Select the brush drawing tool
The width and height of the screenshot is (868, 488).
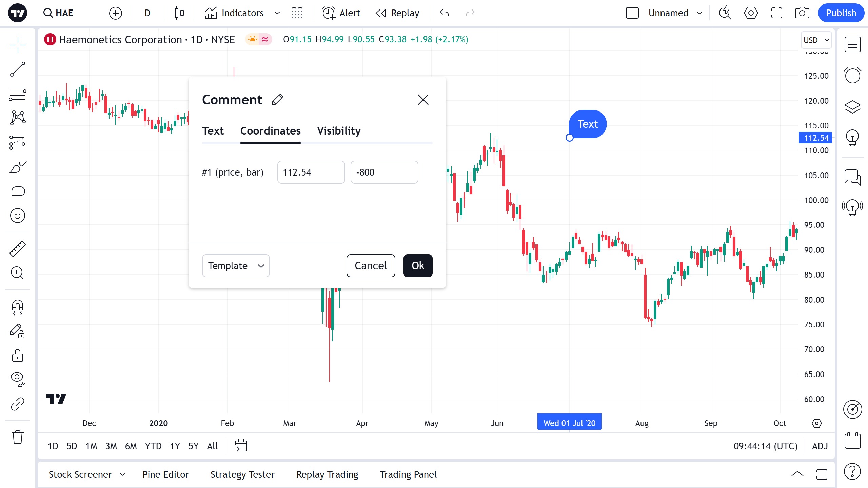point(18,167)
